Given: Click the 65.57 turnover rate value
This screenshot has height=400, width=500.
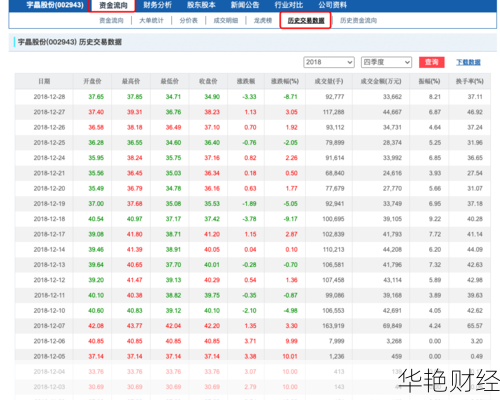Looking at the screenshot, I should (475, 326).
